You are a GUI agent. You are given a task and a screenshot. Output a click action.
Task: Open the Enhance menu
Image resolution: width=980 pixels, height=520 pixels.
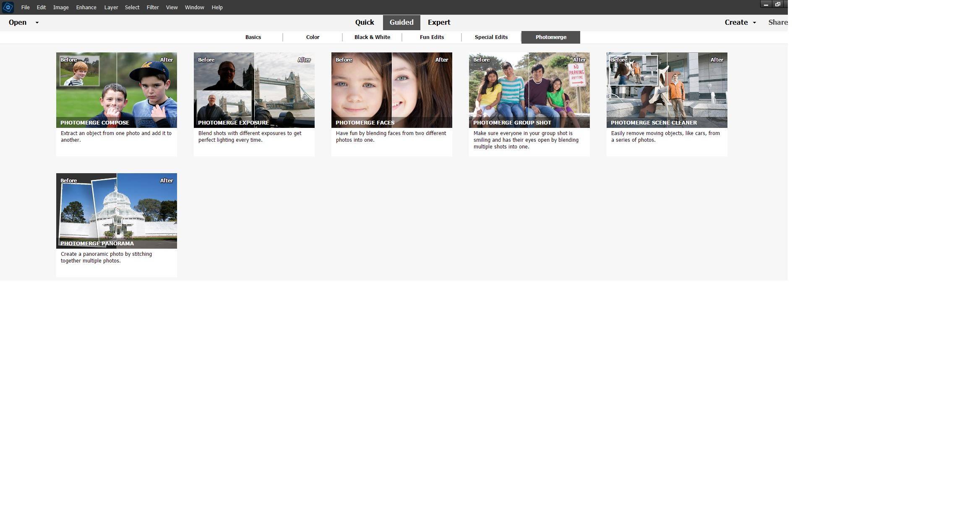pyautogui.click(x=86, y=8)
